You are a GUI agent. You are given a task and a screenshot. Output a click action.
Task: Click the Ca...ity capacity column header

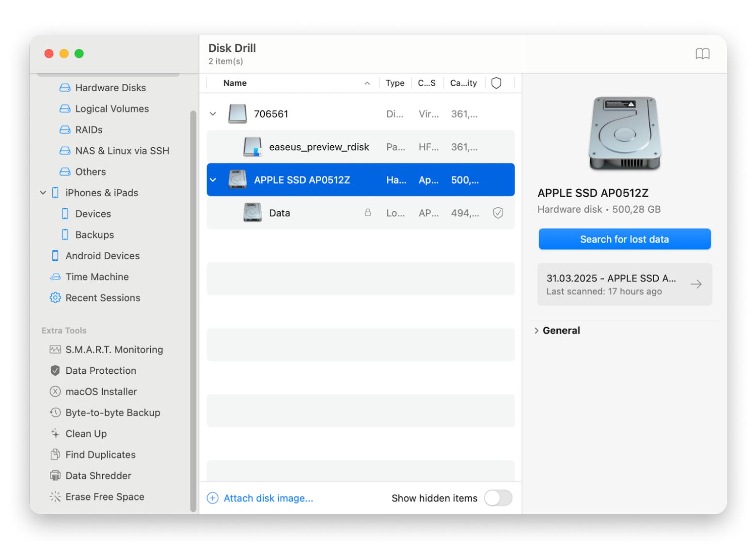pos(463,83)
